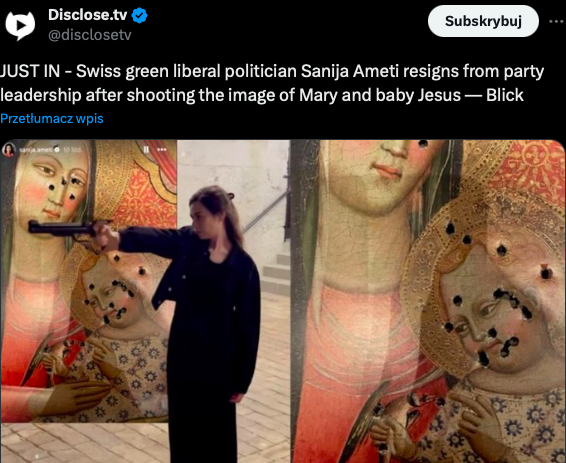566x463 pixels.
Task: Click the '10 Std.' timestamp in the story header
Action: (x=71, y=149)
